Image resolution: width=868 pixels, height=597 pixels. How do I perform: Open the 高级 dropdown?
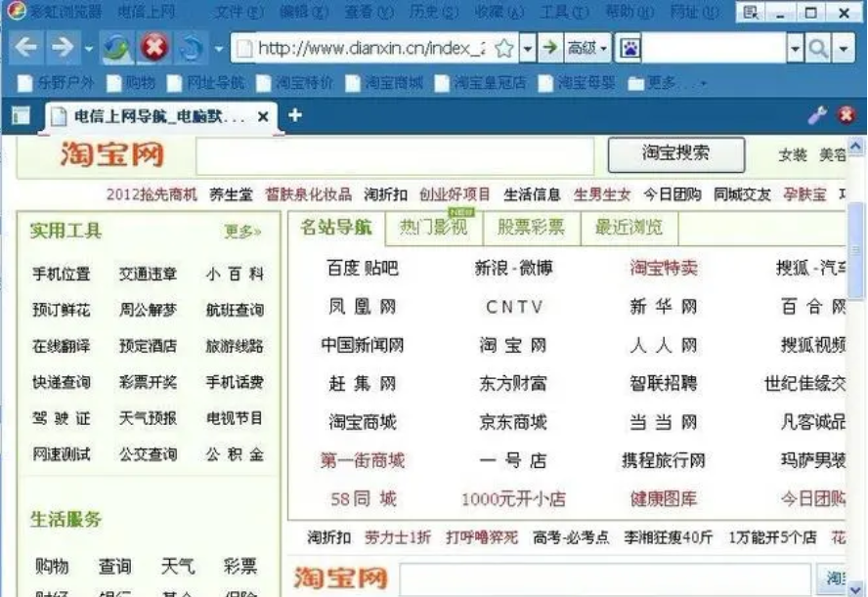(x=587, y=49)
